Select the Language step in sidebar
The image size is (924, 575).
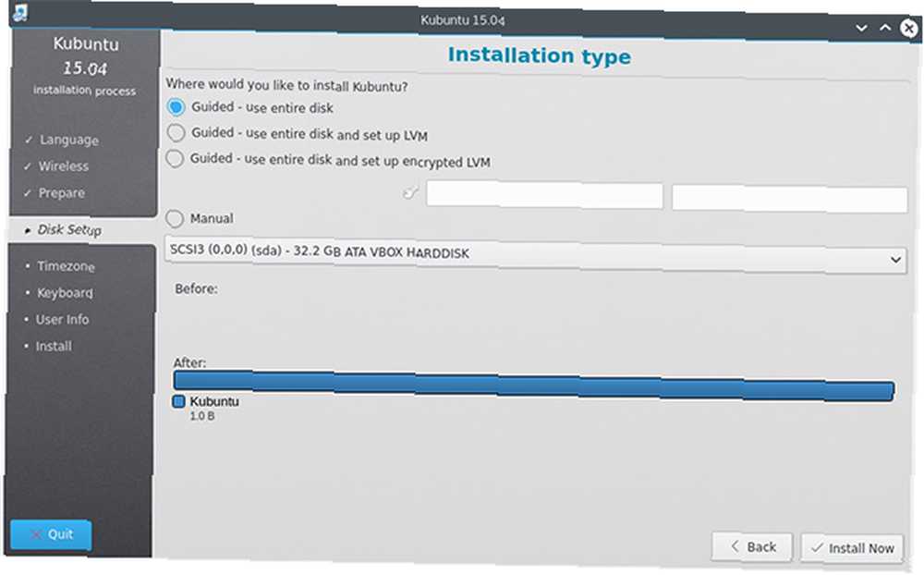[69, 140]
